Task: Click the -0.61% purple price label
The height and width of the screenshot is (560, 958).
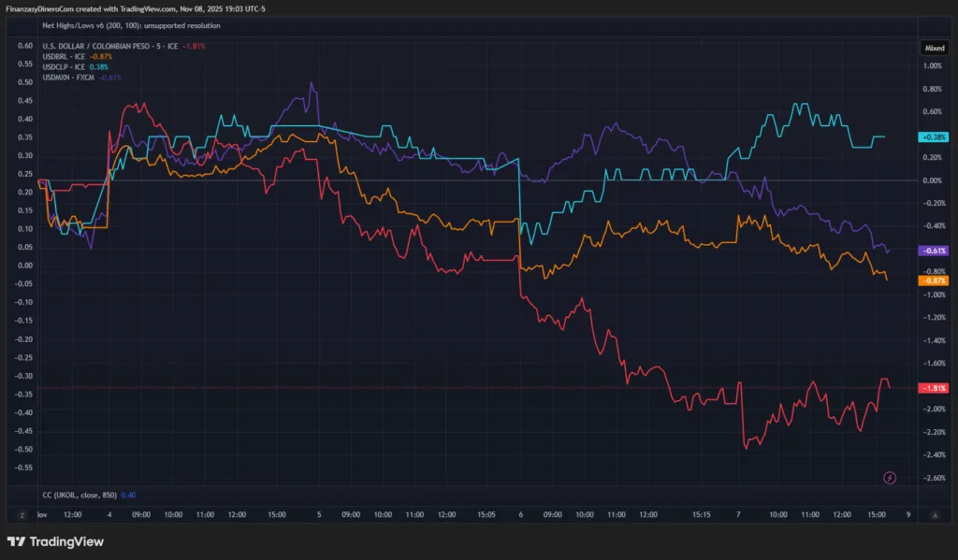Action: click(934, 251)
